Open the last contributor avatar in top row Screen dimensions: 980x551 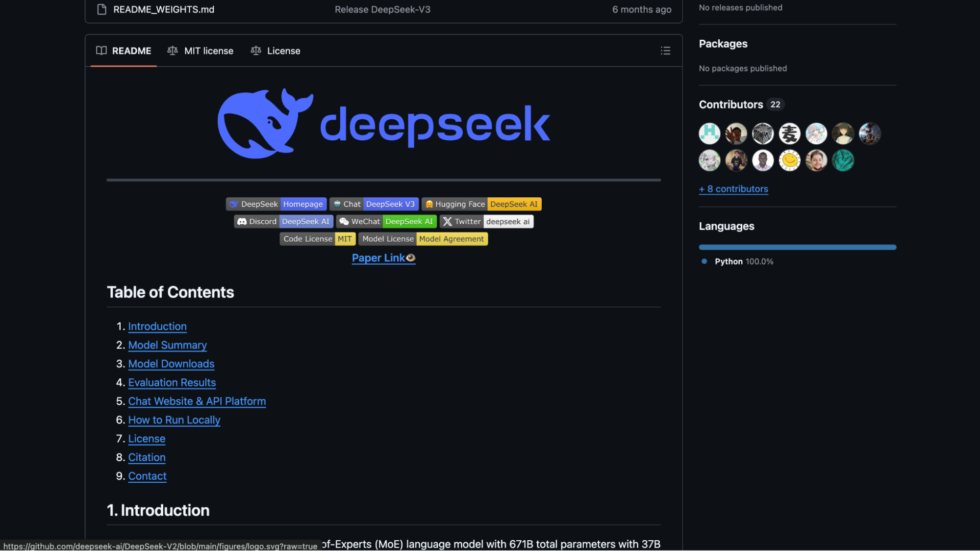870,133
